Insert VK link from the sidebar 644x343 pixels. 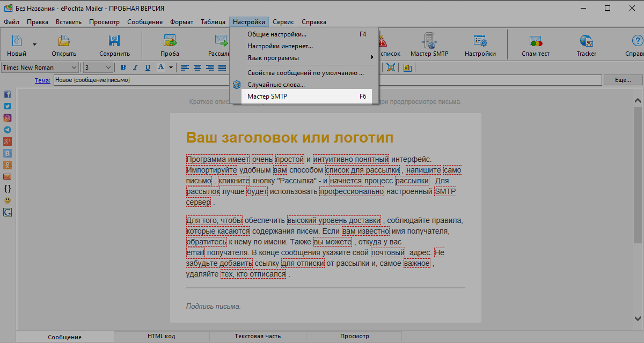(x=8, y=153)
